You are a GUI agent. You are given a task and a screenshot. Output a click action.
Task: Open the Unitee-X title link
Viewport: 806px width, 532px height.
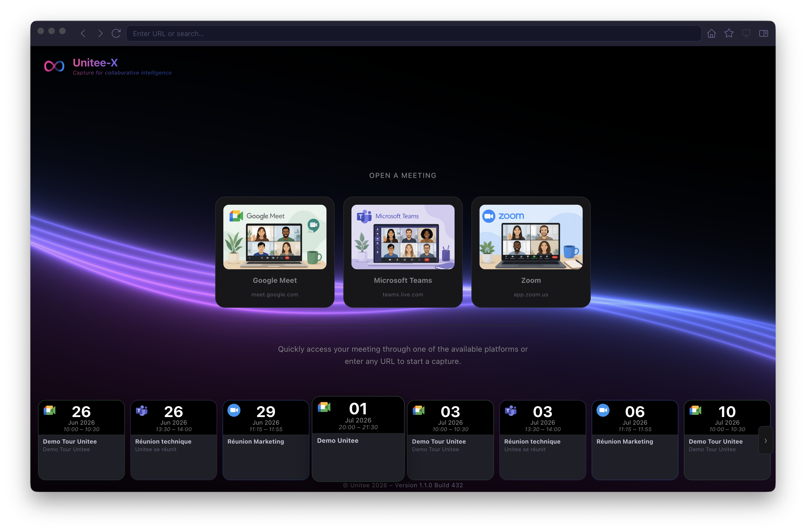coord(95,62)
